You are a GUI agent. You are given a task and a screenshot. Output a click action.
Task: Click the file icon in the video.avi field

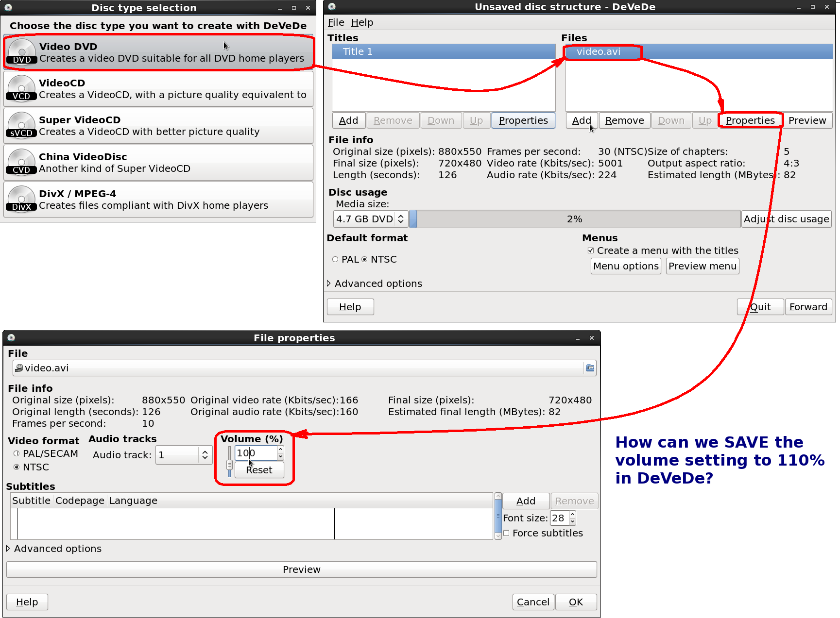19,368
